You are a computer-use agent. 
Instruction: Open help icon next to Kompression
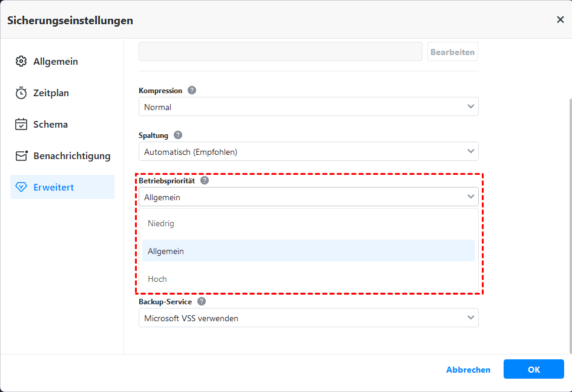point(192,90)
